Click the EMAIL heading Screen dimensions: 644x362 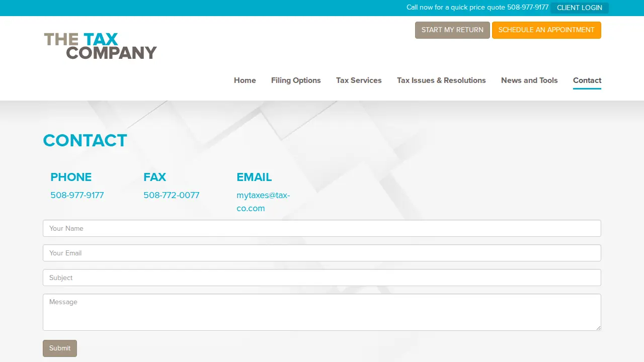tap(254, 177)
